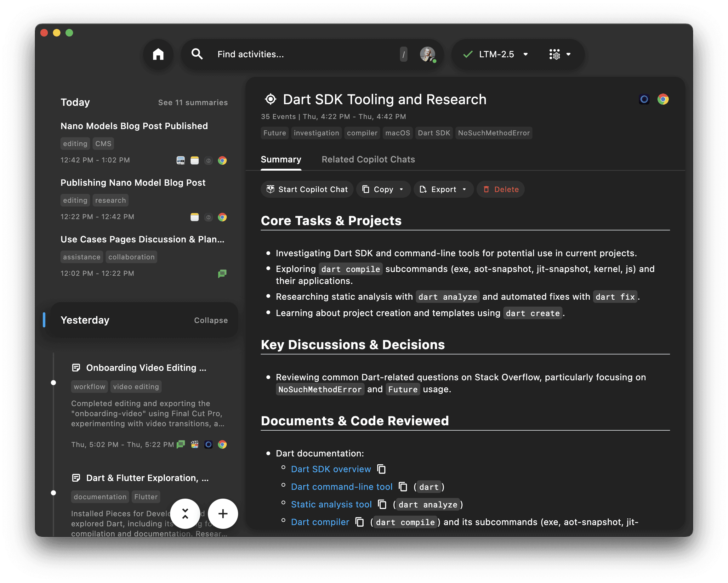This screenshot has width=728, height=583.
Task: Click the research tag
Action: click(x=111, y=200)
